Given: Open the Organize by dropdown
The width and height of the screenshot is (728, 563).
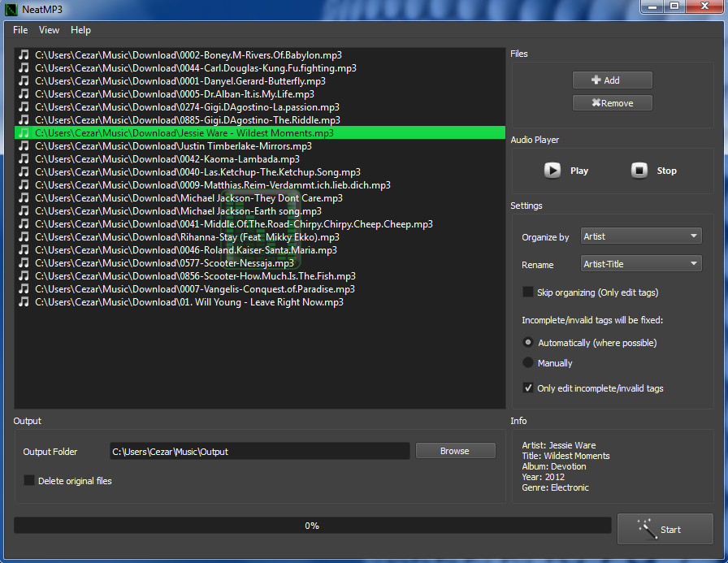Looking at the screenshot, I should click(641, 236).
